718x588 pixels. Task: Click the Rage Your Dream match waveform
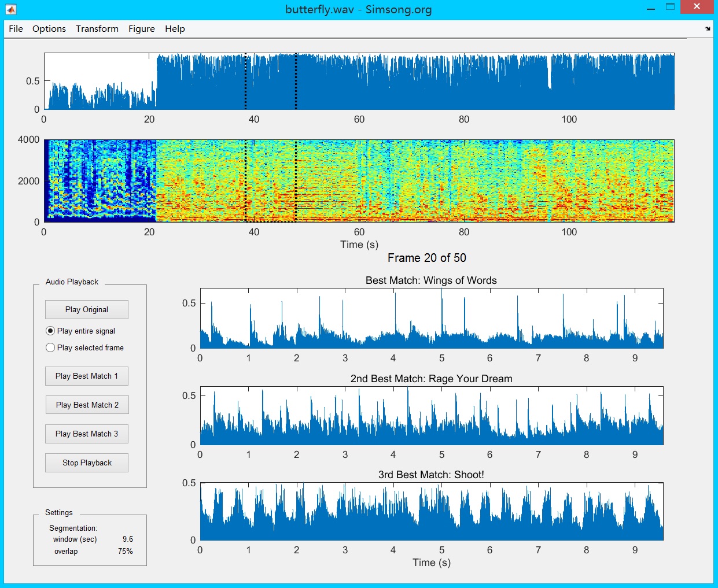point(432,416)
